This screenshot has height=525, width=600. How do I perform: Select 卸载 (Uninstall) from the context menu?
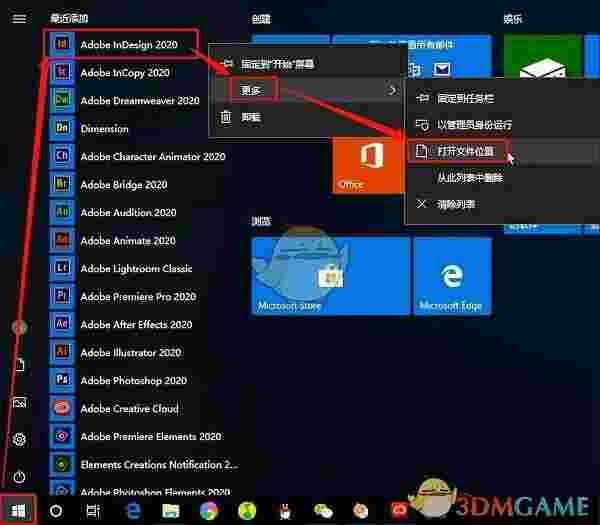click(x=308, y=117)
